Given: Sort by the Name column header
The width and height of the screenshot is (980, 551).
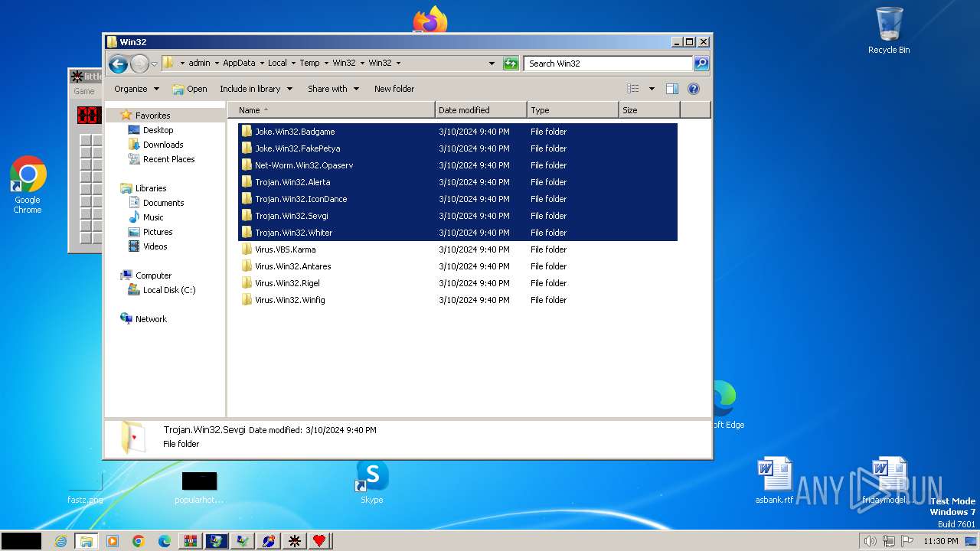Looking at the screenshot, I should pyautogui.click(x=332, y=110).
